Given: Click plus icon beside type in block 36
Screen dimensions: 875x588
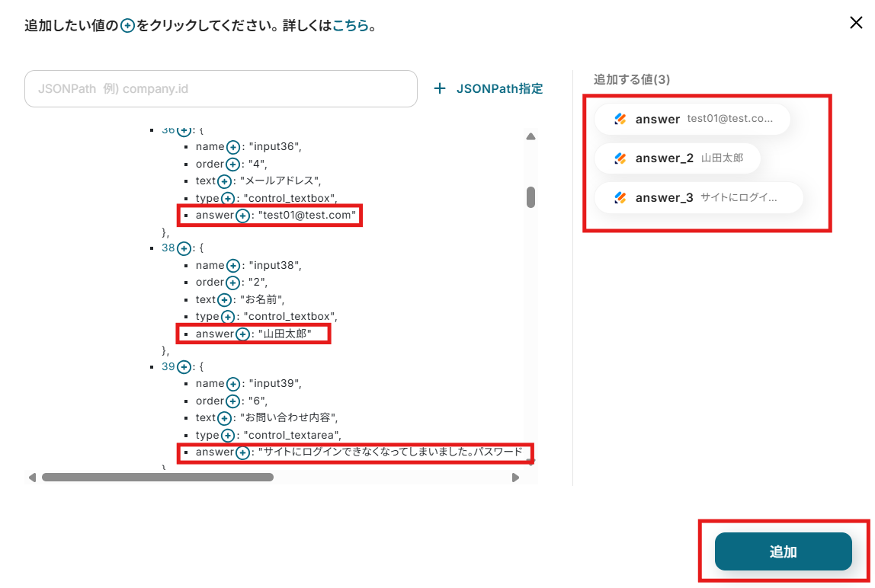Looking at the screenshot, I should (228, 199).
